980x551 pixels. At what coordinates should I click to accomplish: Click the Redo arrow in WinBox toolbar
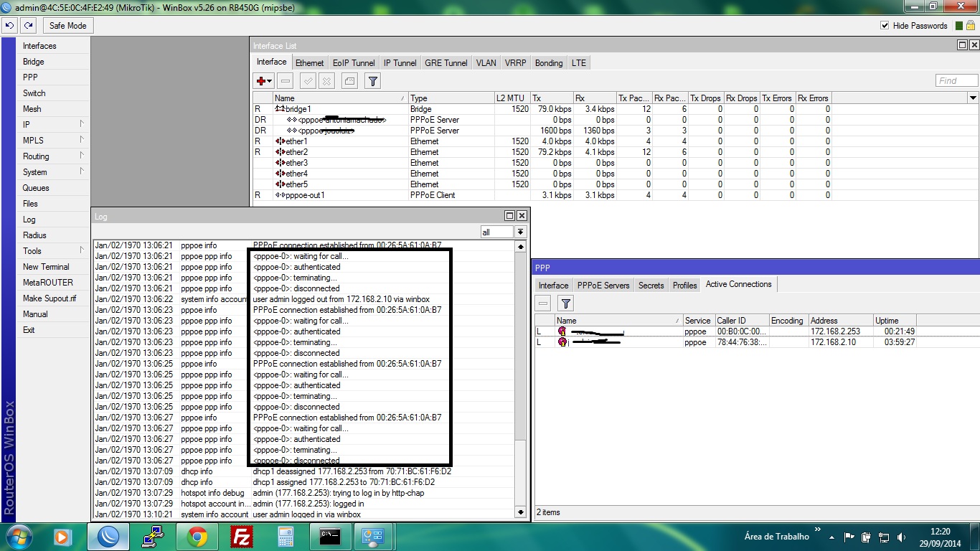click(28, 25)
